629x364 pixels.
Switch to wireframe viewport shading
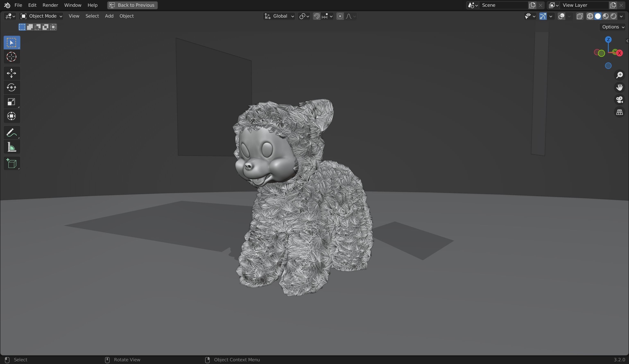tap(590, 16)
